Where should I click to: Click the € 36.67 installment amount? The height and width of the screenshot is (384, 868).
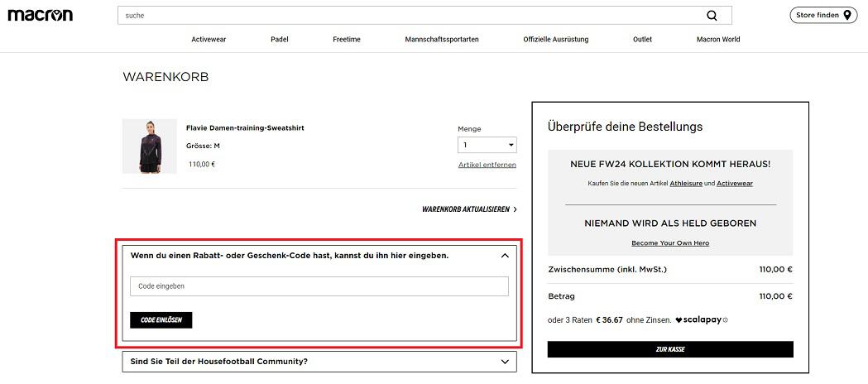tap(610, 319)
